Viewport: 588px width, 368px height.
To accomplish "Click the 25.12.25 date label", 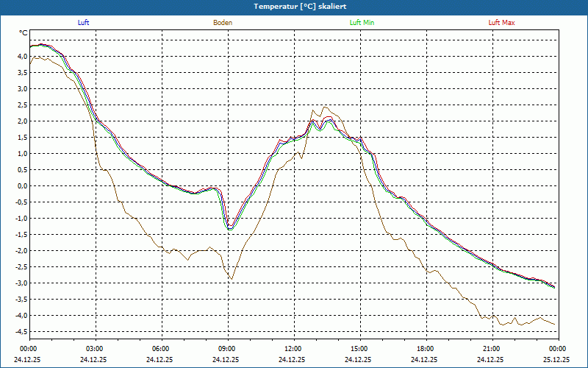I will 558,359.
